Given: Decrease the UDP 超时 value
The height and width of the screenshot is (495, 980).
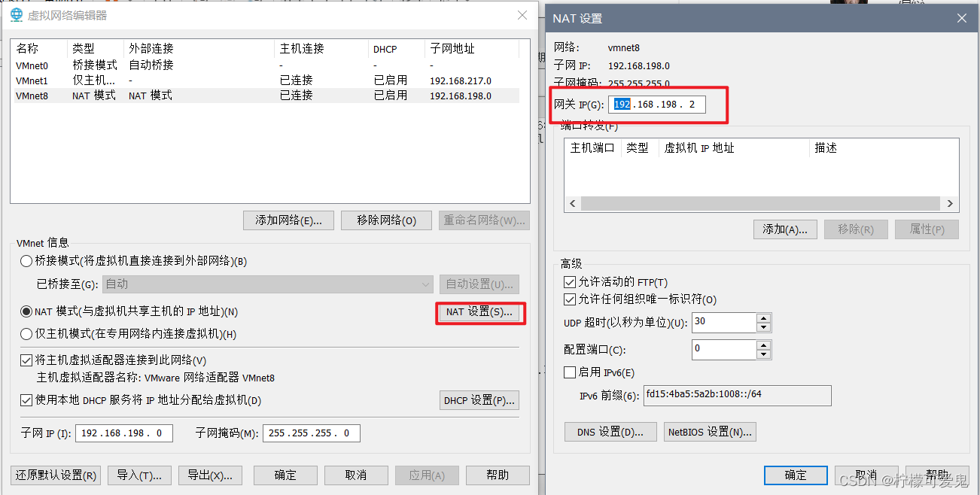Looking at the screenshot, I should (x=764, y=327).
